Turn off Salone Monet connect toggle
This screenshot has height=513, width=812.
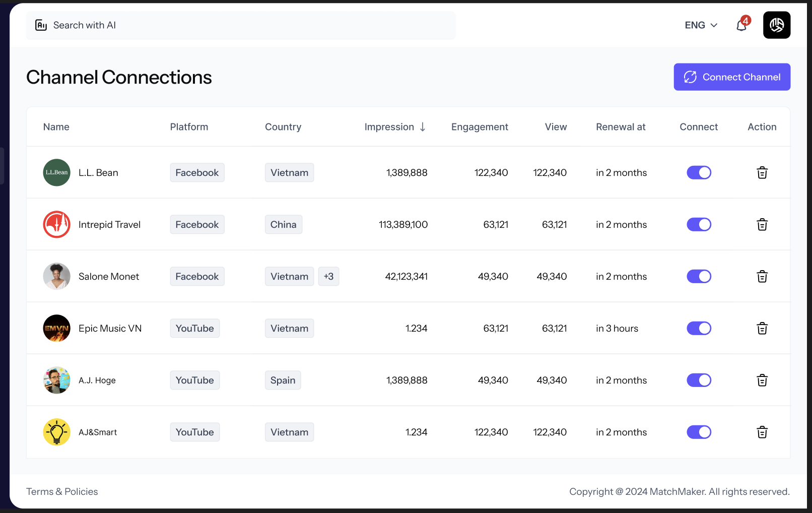click(x=699, y=276)
